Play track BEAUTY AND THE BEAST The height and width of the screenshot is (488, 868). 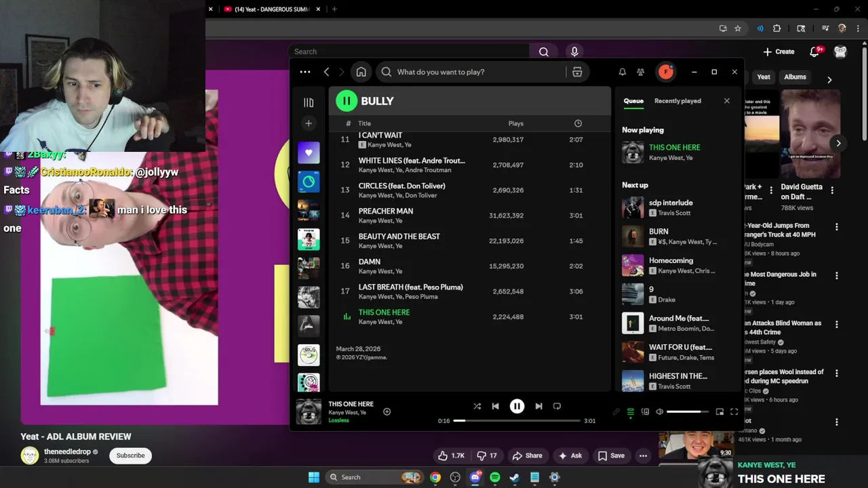469,241
